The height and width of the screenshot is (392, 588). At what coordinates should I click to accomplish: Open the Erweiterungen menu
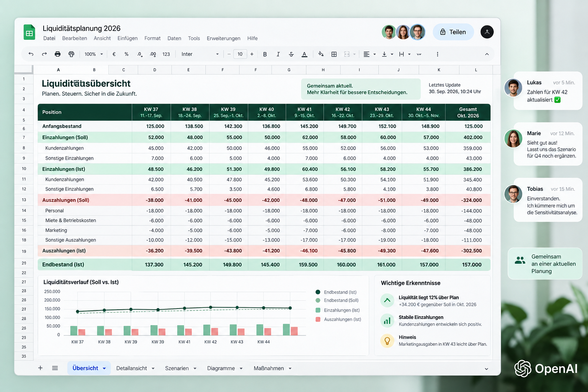coord(224,38)
